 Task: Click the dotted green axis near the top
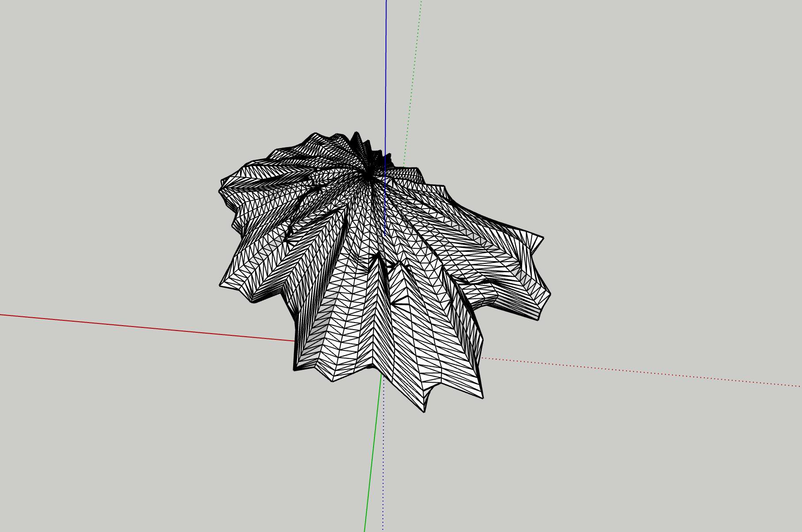[413, 66]
